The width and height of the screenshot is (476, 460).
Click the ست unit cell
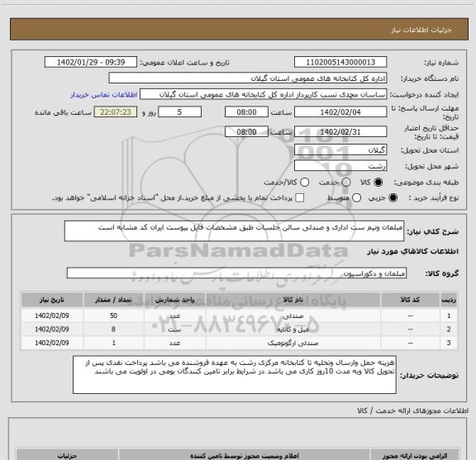click(175, 330)
